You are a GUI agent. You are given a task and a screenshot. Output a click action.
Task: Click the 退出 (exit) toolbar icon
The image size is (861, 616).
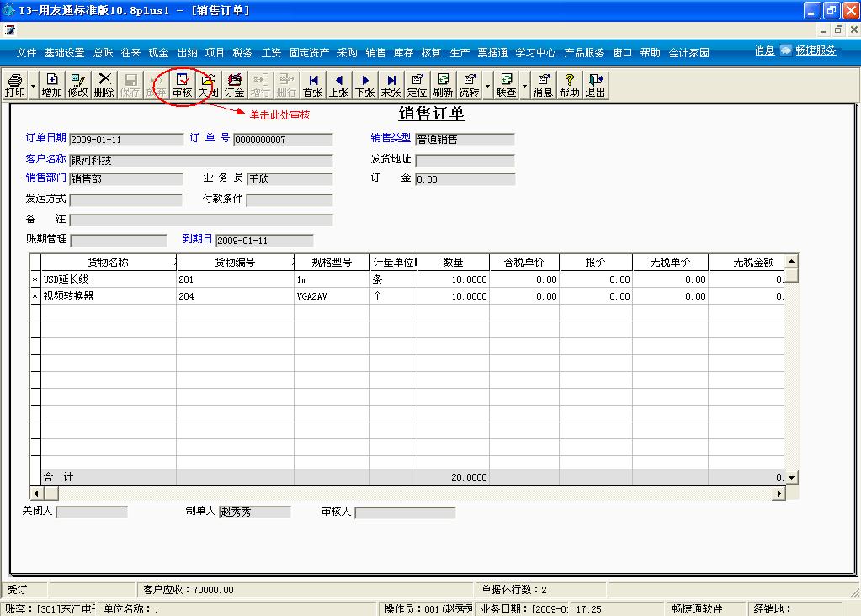tap(594, 84)
